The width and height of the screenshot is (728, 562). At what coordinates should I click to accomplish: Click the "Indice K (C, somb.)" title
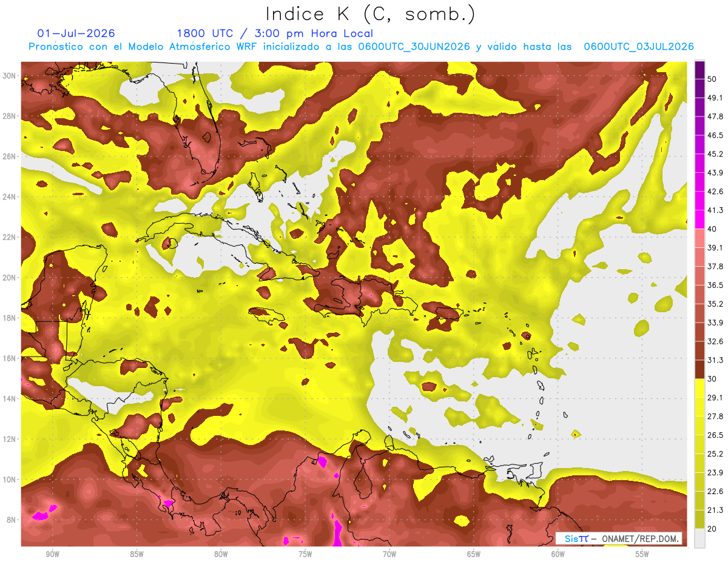click(x=371, y=15)
